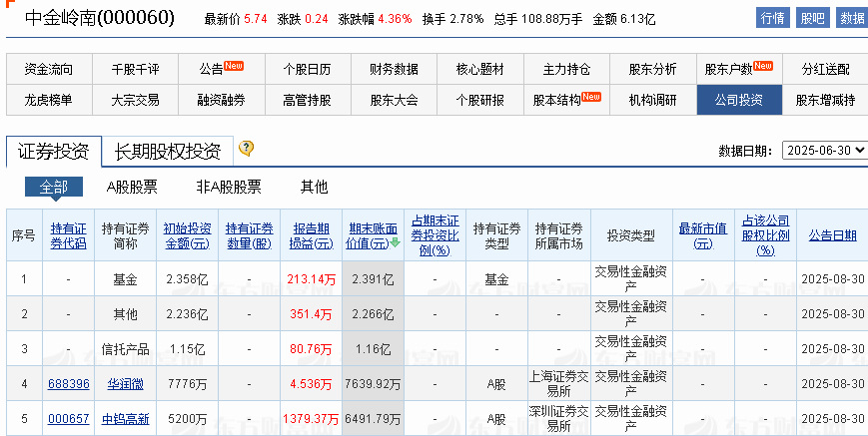Screen dimensions: 868x436
Task: Open the 个股日历 tab
Action: tap(308, 69)
